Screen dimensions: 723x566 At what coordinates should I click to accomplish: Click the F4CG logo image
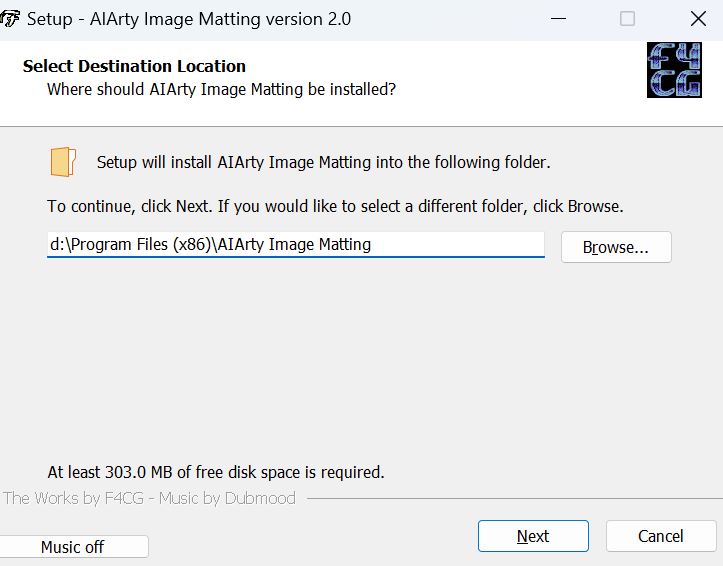click(674, 70)
